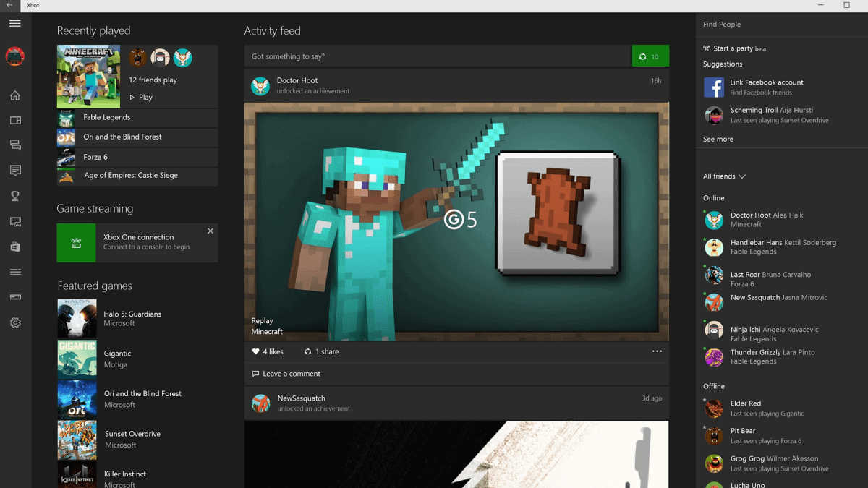Select Age of Empires: Castle Siege
Image resolution: width=868 pixels, height=488 pixels.
[137, 176]
